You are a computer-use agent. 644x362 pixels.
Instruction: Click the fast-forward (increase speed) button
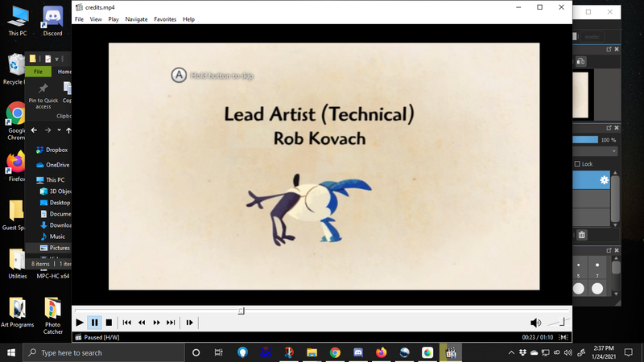(156, 323)
